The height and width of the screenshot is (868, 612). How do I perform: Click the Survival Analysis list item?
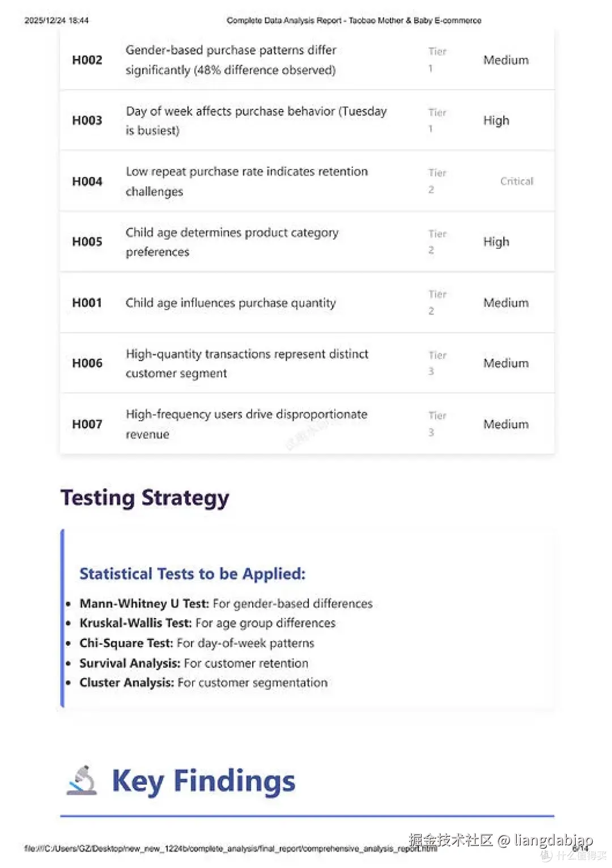[x=194, y=663]
